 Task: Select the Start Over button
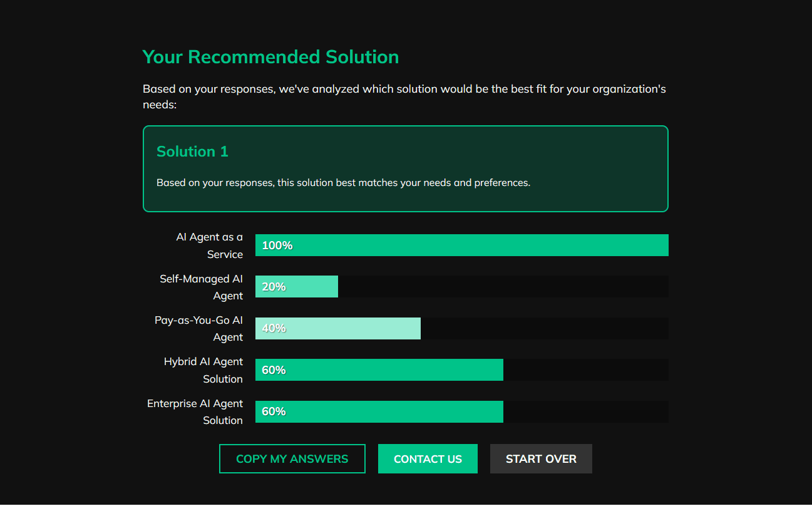pos(541,458)
